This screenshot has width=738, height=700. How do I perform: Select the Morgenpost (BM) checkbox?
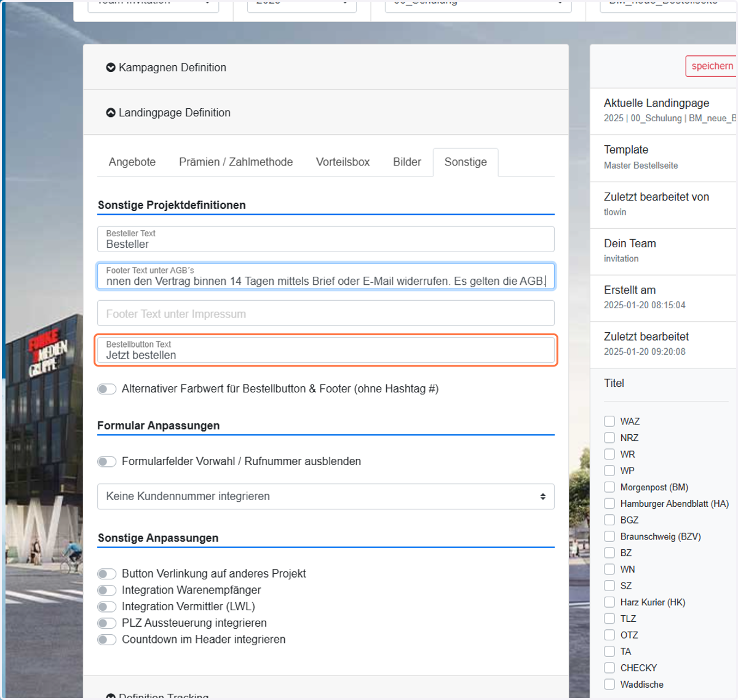point(609,487)
